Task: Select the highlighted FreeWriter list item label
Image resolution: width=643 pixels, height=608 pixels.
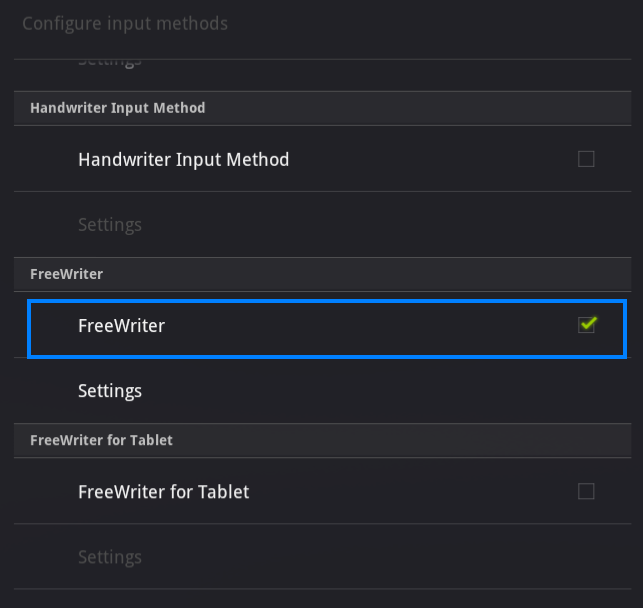Action: coord(121,325)
